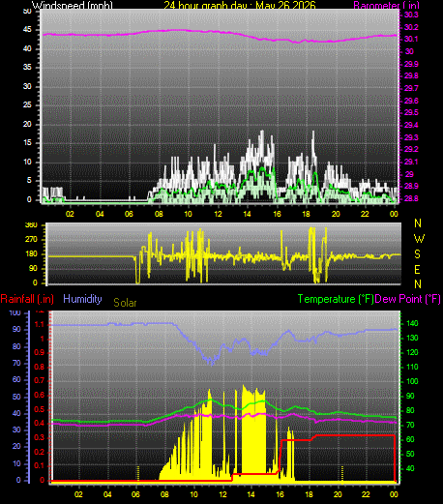Click the 28.9 barometer scale value
Image resolution: width=443 pixels, height=504 pixels.
pos(411,187)
